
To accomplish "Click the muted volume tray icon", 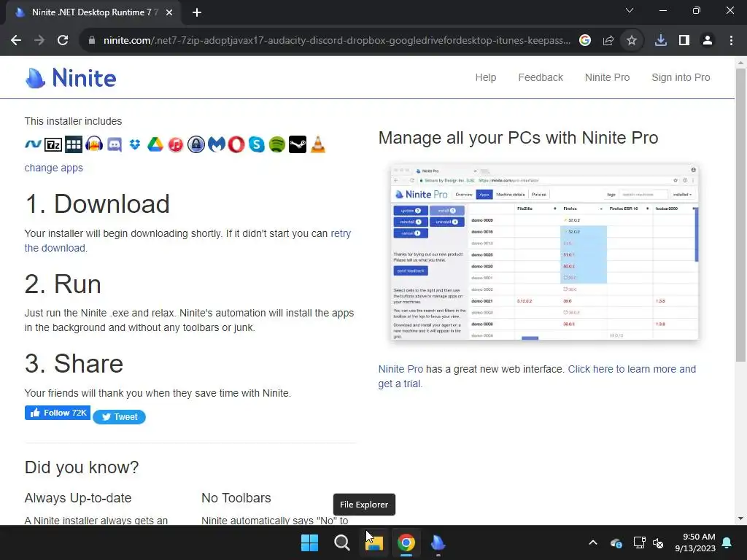I will 659,542.
